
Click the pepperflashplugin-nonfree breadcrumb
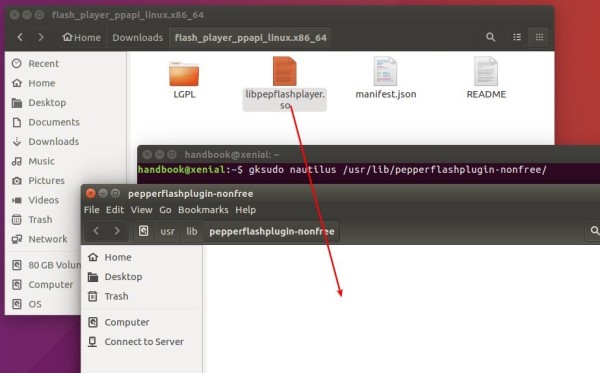click(272, 231)
